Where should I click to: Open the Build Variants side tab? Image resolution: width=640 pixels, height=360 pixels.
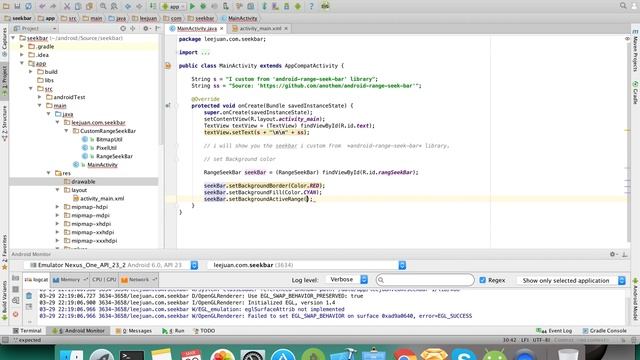click(x=4, y=300)
